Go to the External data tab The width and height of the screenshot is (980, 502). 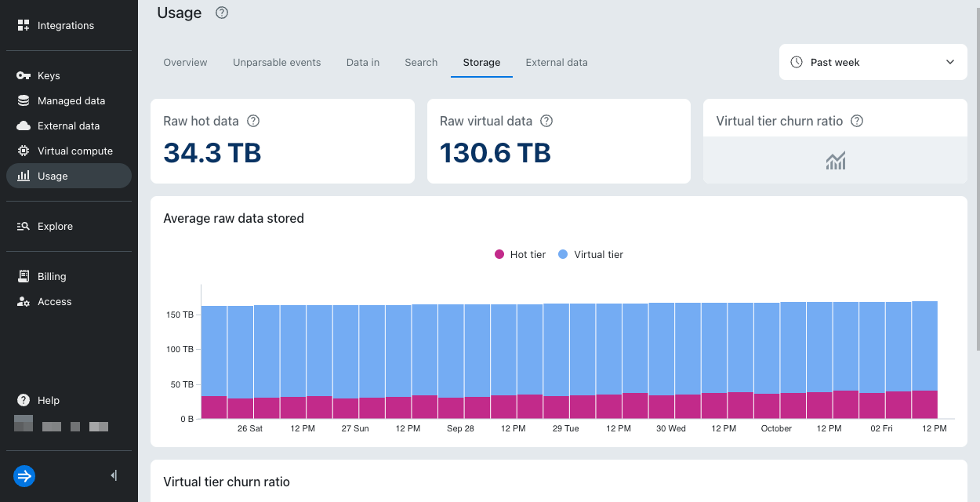pos(557,62)
